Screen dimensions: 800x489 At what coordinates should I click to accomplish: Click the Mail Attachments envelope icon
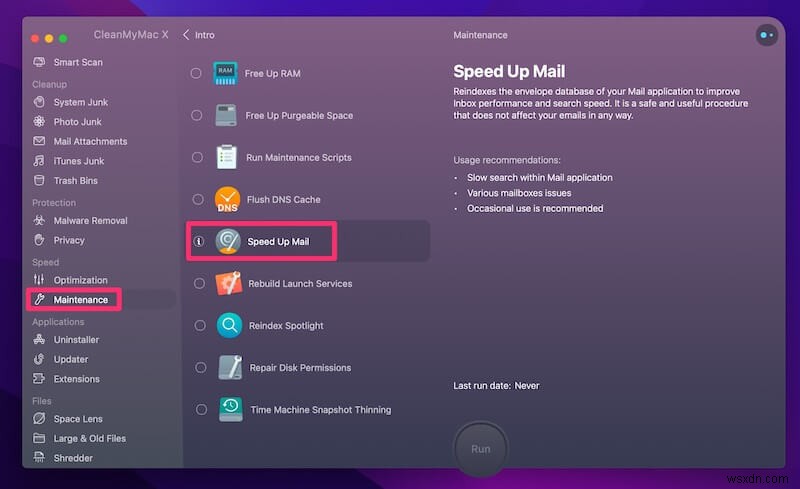click(x=39, y=141)
